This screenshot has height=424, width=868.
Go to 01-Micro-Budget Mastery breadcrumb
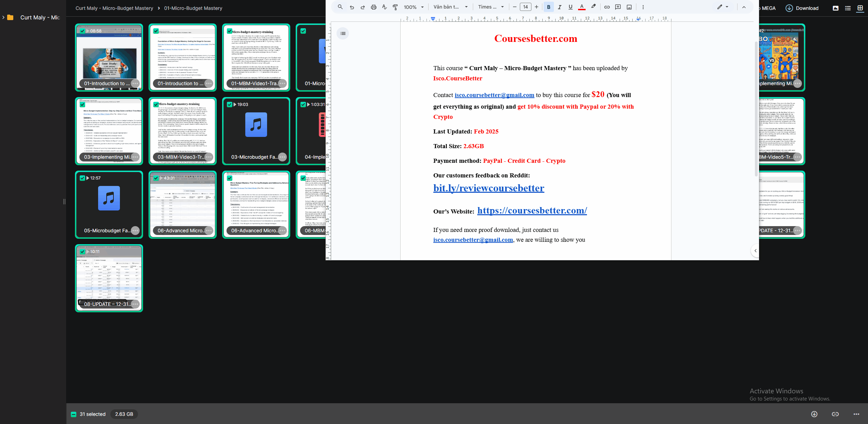coord(193,8)
